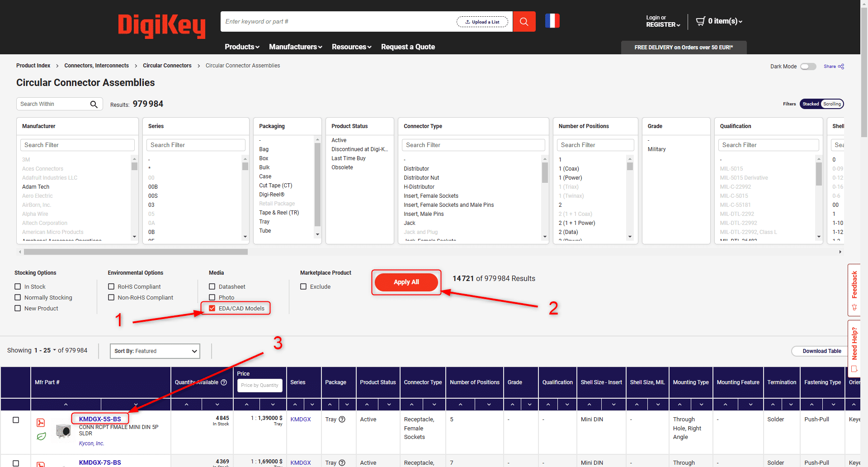Open the KMDGX-5S-BS part link
868x467 pixels.
pyautogui.click(x=100, y=419)
